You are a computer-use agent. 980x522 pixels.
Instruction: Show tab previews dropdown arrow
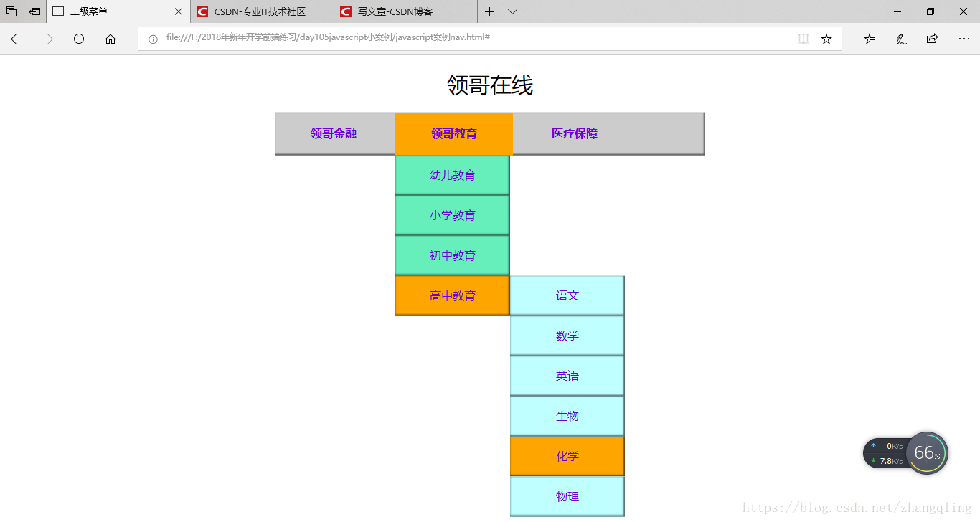[x=512, y=11]
